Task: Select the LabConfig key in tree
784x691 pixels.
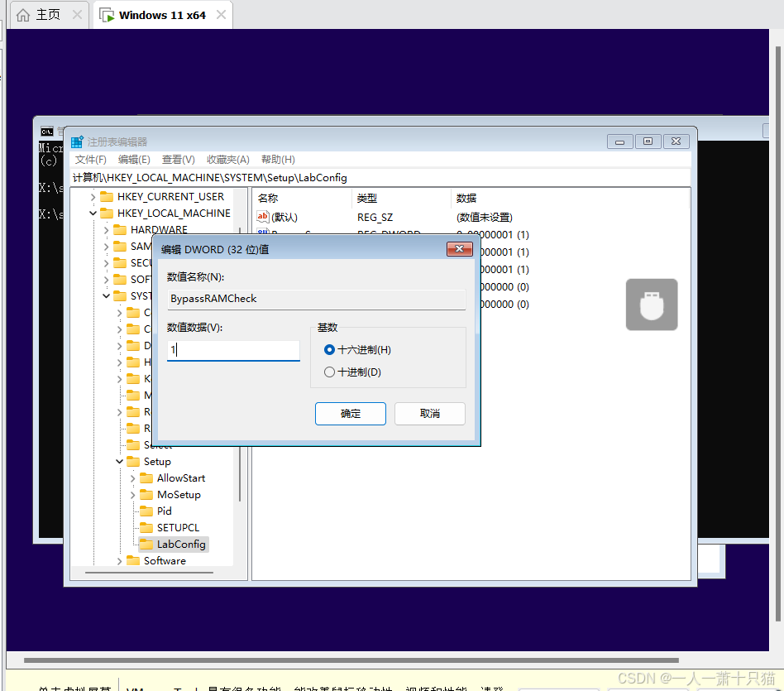Action: coord(174,544)
